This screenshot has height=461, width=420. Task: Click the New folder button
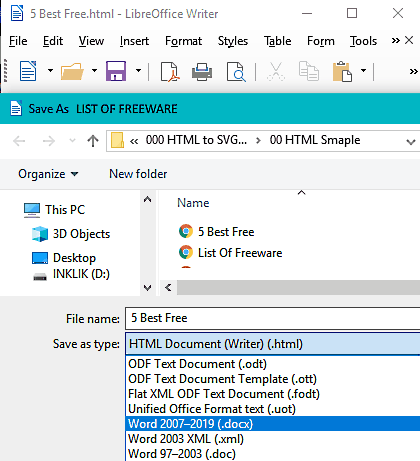(138, 174)
